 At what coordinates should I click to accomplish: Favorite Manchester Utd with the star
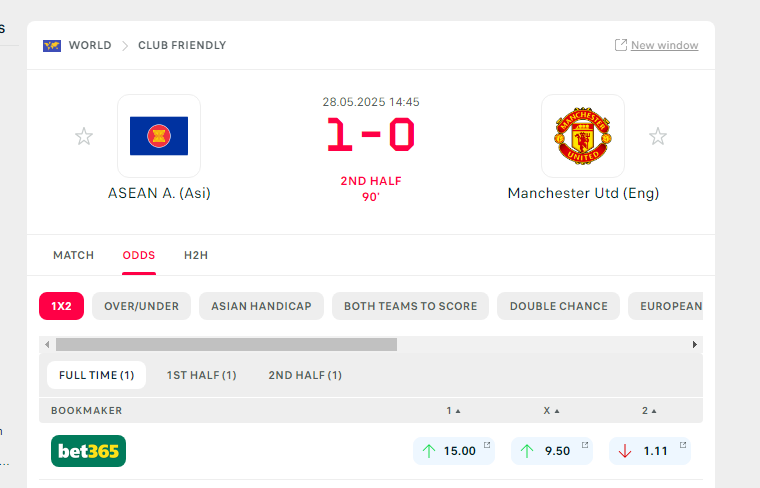point(658,136)
